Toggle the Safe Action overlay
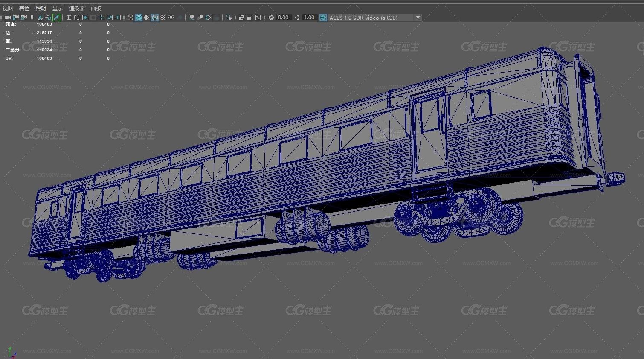 [110, 18]
